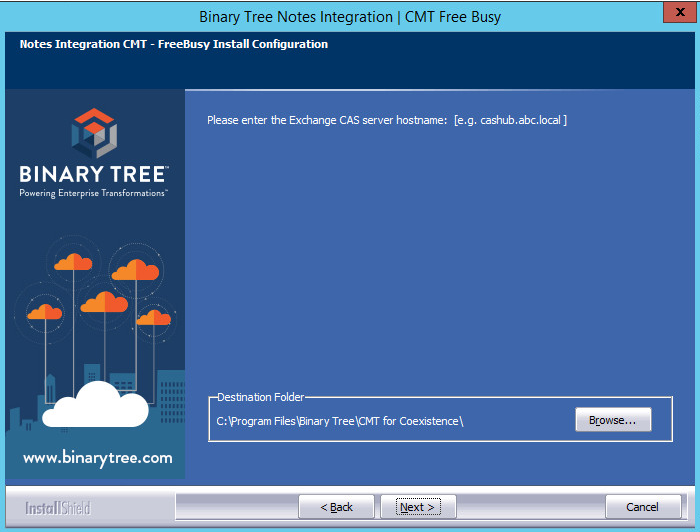
Task: Click the Binary Tree cube logo
Action: pyautogui.click(x=94, y=133)
